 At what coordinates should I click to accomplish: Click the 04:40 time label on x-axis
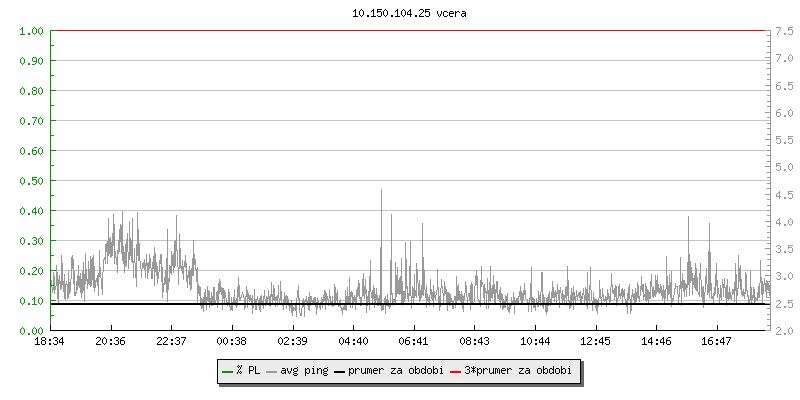tap(353, 341)
